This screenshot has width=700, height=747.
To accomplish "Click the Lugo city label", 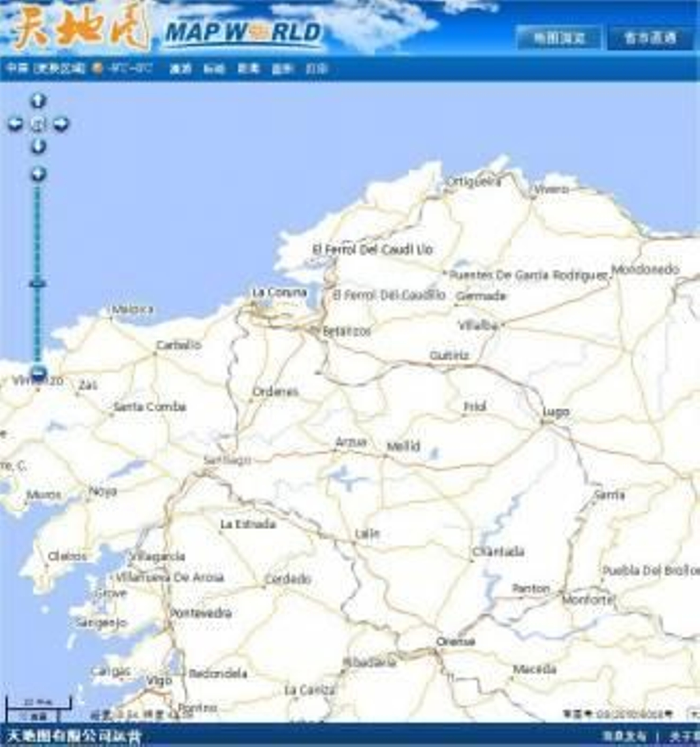I will tap(556, 412).
